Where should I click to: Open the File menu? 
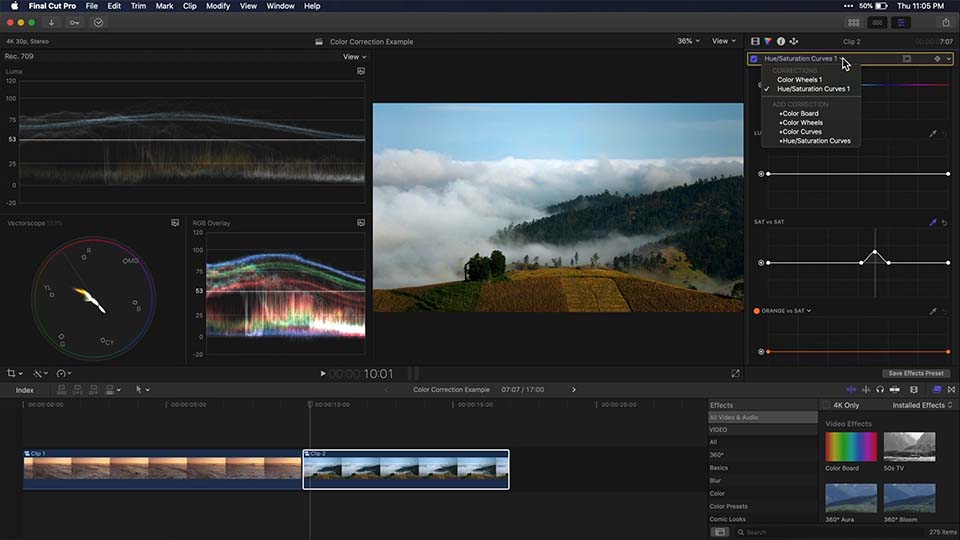tap(91, 6)
